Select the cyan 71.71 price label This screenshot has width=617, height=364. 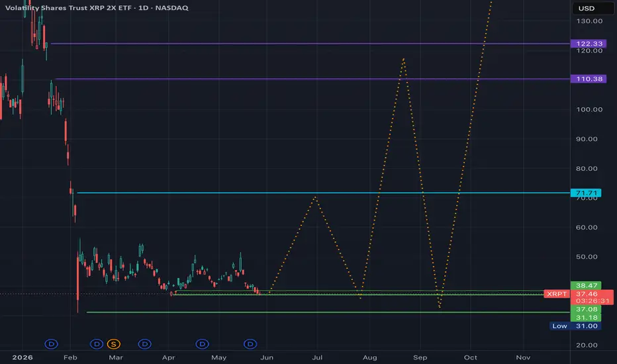coord(586,193)
